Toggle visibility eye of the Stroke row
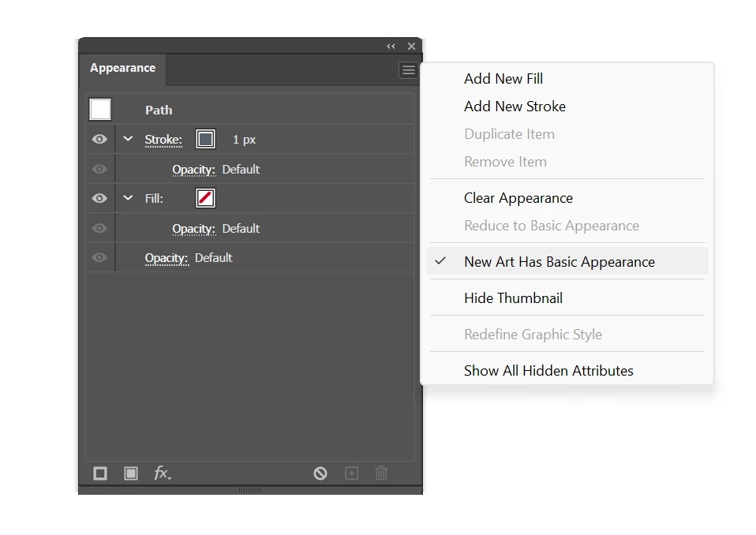Screen dimensions: 756x535 coord(99,140)
